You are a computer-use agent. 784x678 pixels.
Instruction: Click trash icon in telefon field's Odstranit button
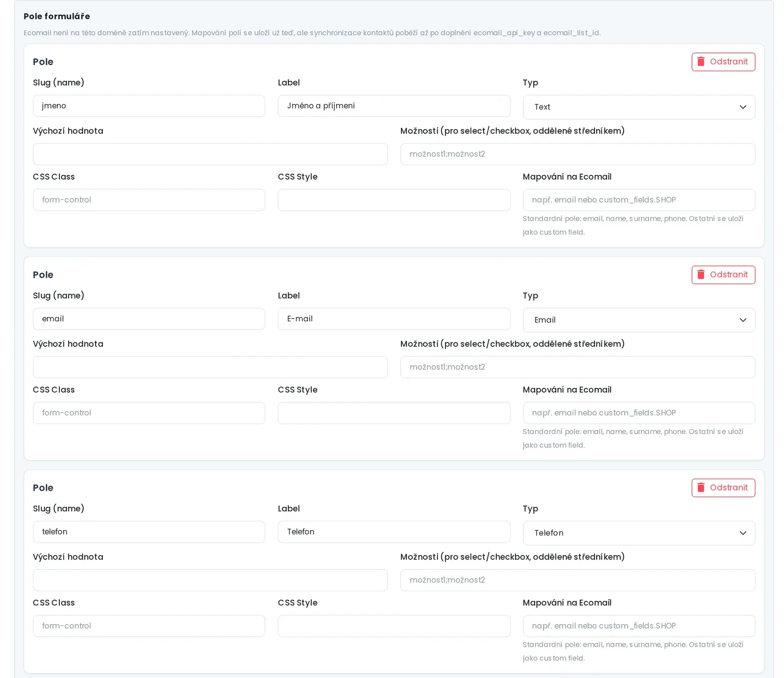[701, 487]
